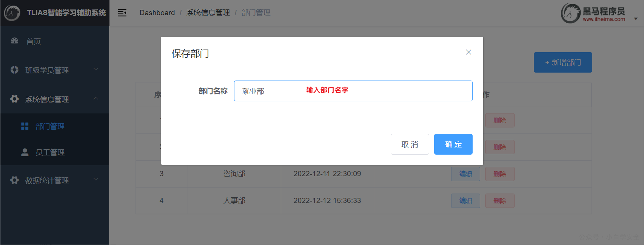Viewport: 644px width, 245px height.
Task: Click the gear icon beside 系统信息管理
Action: (x=14, y=99)
